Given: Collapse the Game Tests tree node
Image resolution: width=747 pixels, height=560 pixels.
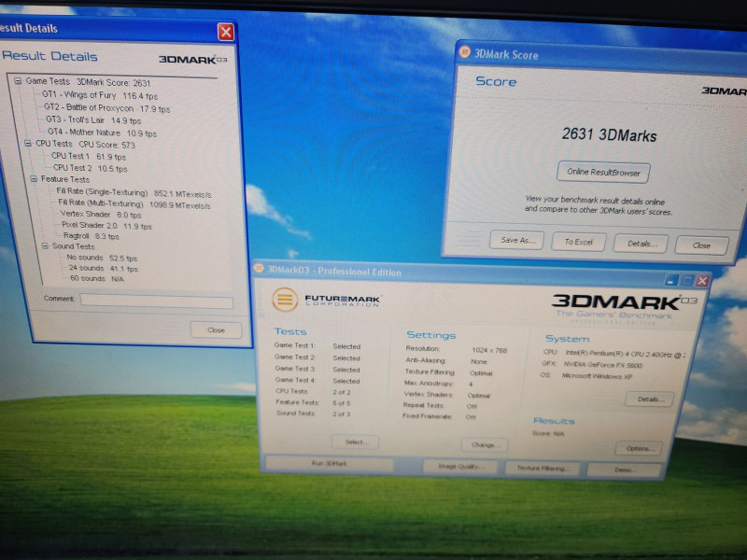Looking at the screenshot, I should (18, 81).
